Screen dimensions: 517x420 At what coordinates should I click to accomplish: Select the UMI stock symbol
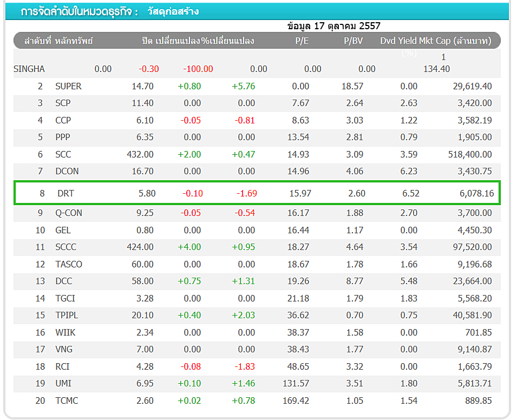point(63,383)
